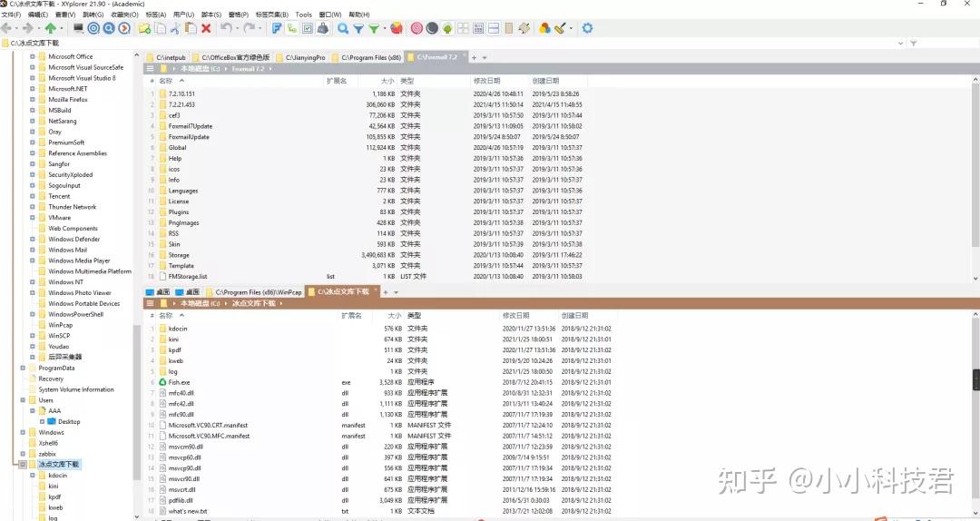Click the blue funnel filter icon
The image size is (980, 521).
[x=358, y=28]
